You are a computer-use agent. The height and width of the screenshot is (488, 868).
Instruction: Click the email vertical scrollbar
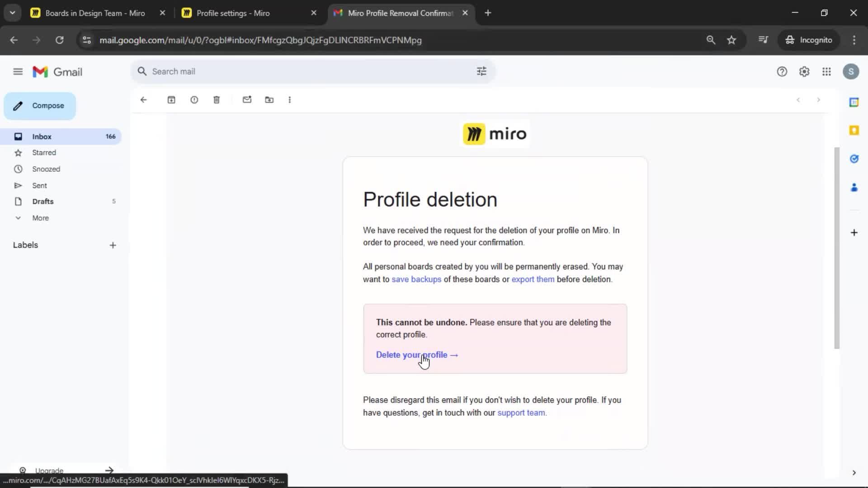coord(837,248)
